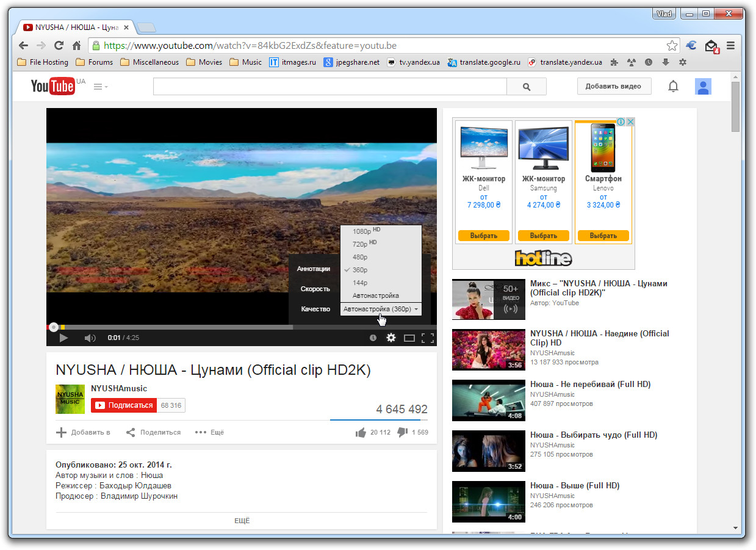Open the File Hosting bookmarks folder

[x=43, y=62]
